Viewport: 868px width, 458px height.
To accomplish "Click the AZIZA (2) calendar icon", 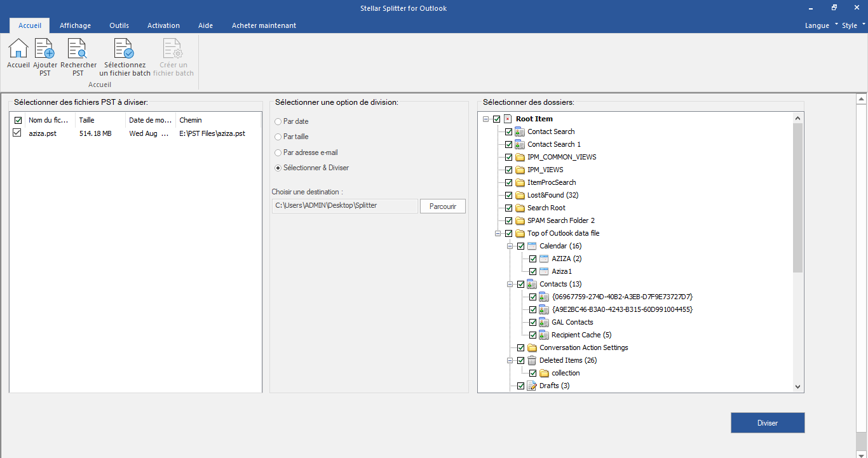I will pos(544,259).
